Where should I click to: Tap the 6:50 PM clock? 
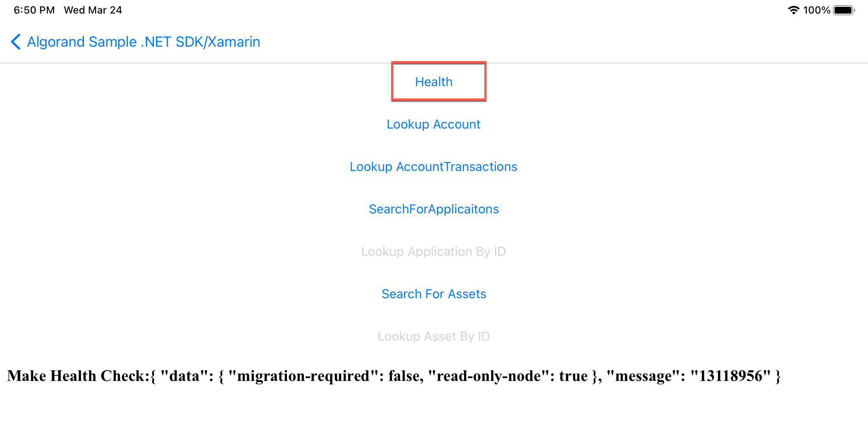pos(34,10)
